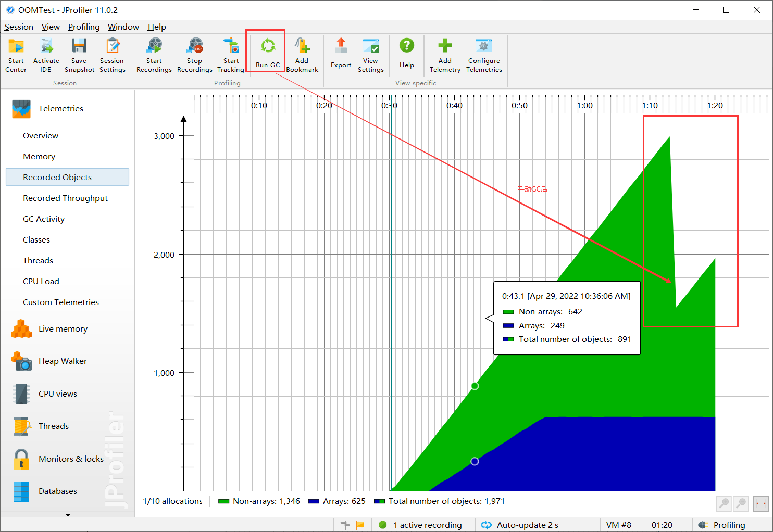This screenshot has height=532, width=773.
Task: Open View Settings from the toolbar
Action: [371, 55]
